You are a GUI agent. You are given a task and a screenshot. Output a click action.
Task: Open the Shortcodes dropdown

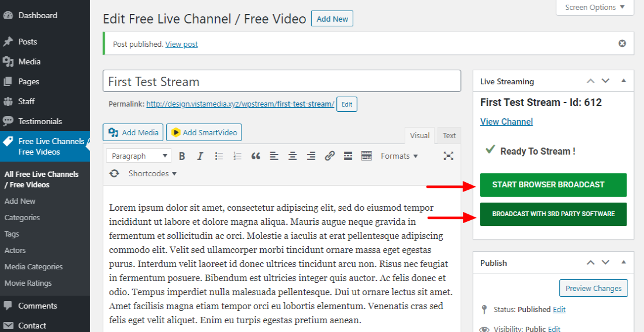tap(152, 173)
